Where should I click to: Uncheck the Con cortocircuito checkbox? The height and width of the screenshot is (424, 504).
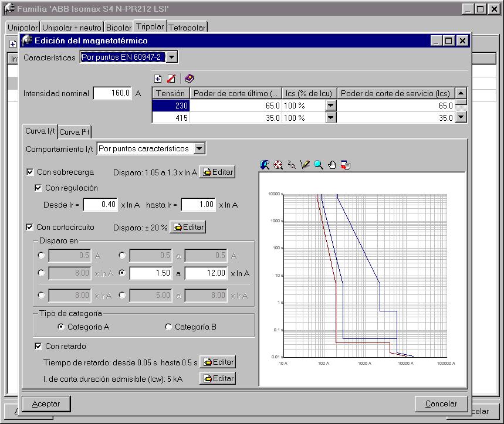coord(29,228)
